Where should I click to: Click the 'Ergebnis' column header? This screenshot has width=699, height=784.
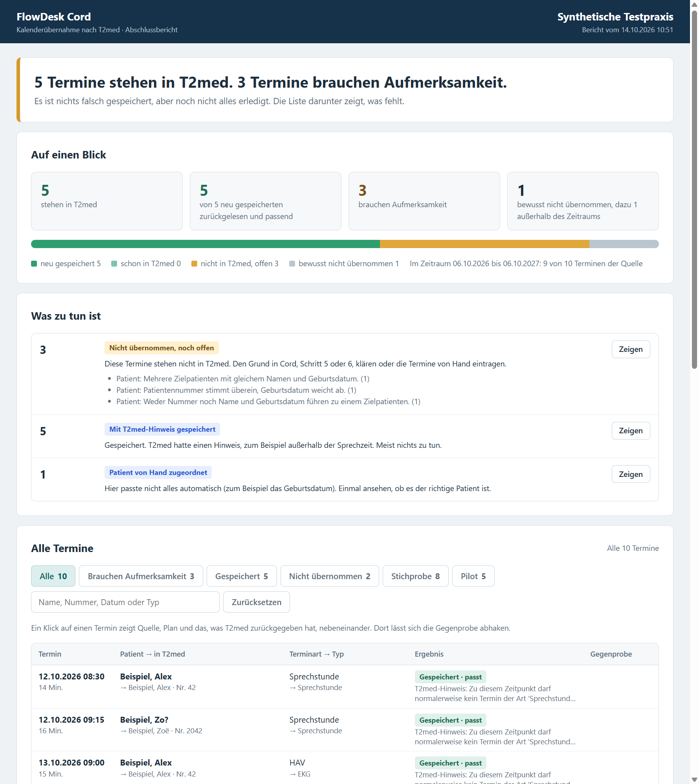click(x=429, y=654)
